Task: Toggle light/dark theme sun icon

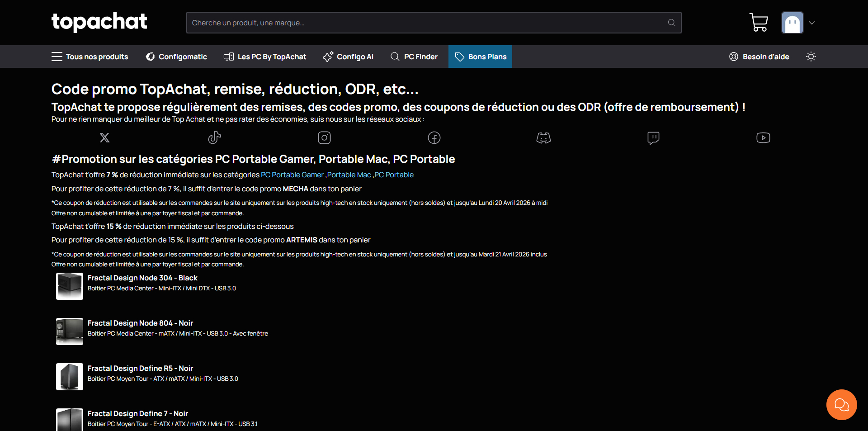Action: 811,57
